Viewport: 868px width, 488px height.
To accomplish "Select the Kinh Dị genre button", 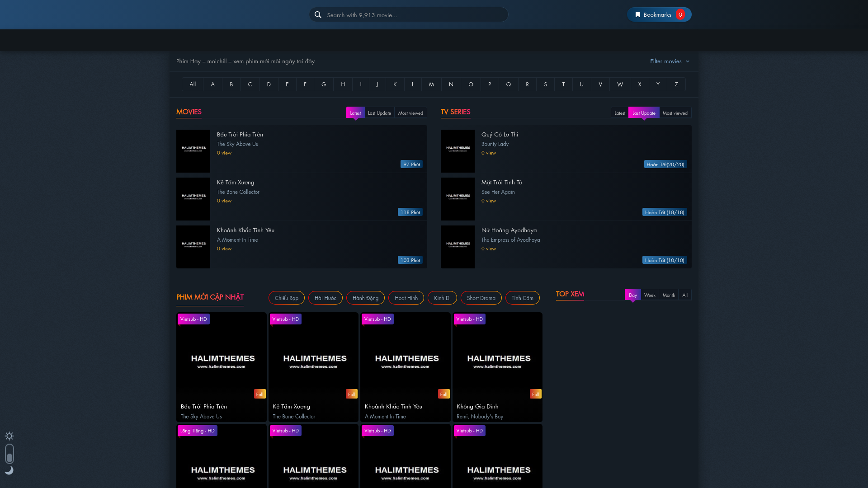I will [442, 298].
